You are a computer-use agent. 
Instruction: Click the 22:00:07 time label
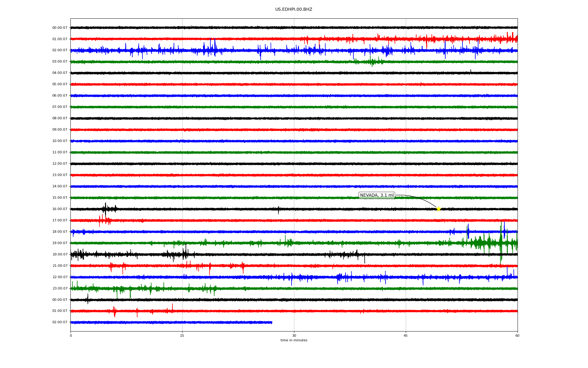[60, 277]
